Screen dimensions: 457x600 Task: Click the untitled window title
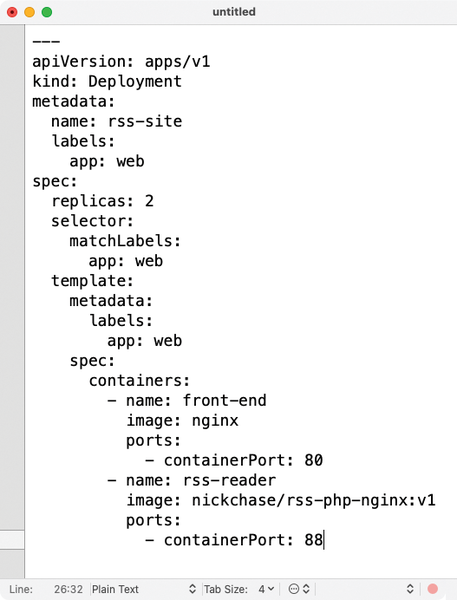coord(234,12)
